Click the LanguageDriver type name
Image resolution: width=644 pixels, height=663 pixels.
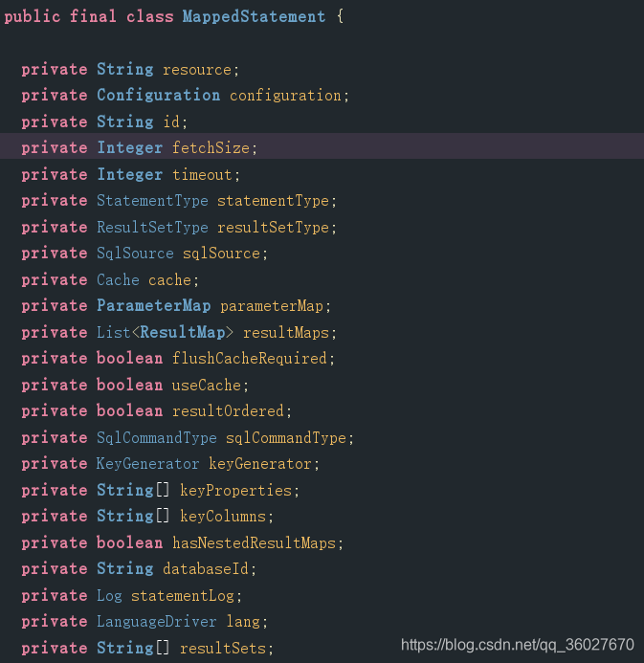[x=156, y=622]
